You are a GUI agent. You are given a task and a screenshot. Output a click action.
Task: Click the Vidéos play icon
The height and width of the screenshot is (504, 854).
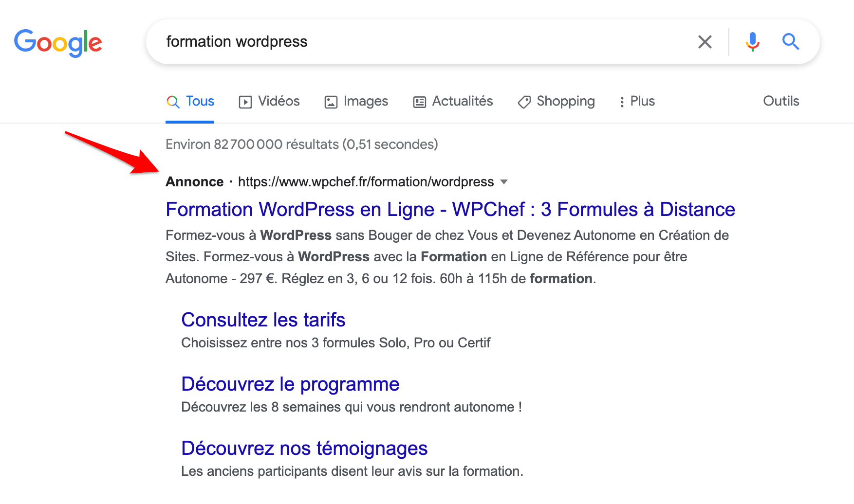coord(245,102)
